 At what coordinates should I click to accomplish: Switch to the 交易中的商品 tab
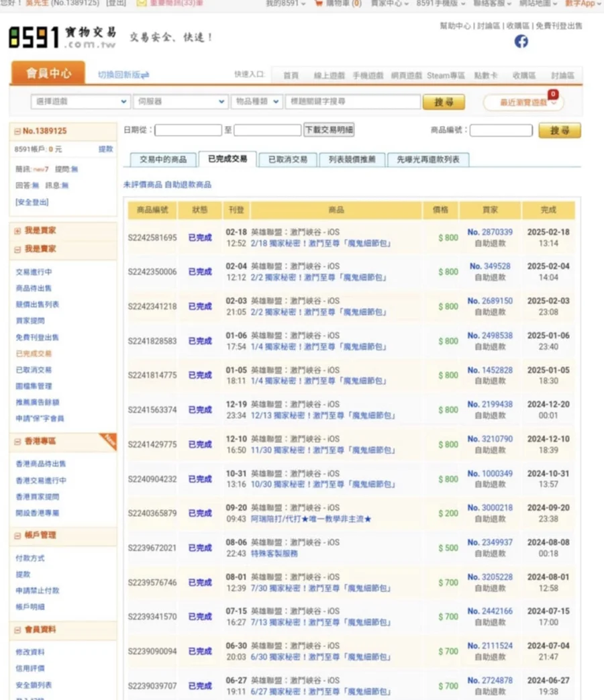pos(163,160)
